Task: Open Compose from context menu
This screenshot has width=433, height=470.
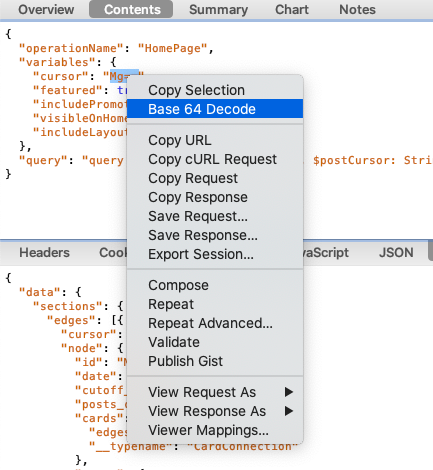Action: [215, 285]
